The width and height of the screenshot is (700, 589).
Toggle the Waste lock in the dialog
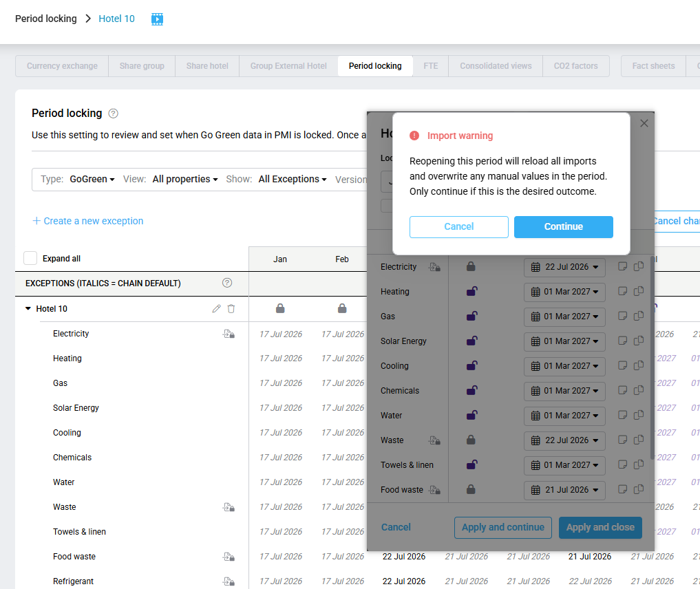(x=471, y=440)
